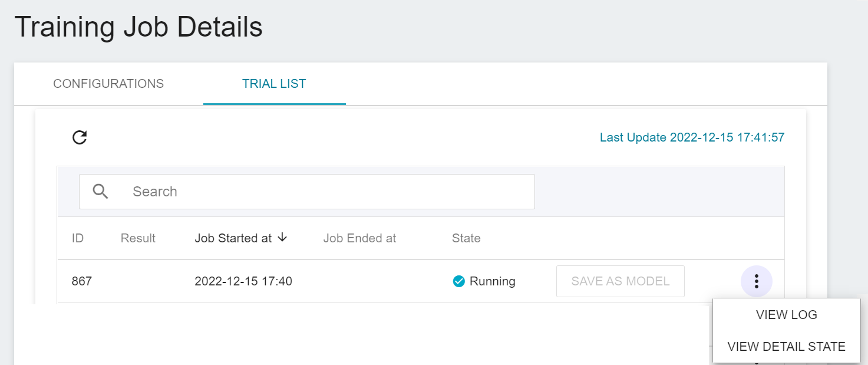The image size is (868, 365).
Task: Select VIEW DETAIL STATE menu entry
Action: point(786,347)
